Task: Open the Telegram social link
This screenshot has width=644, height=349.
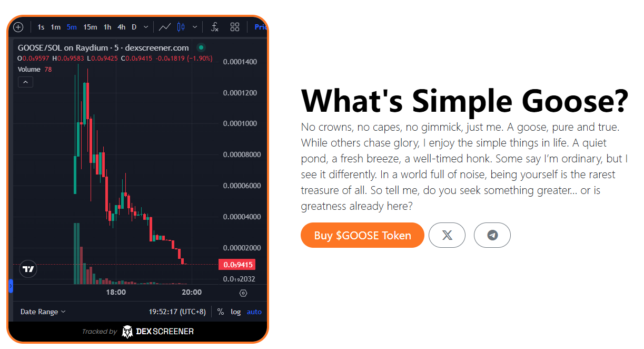Action: 492,235
